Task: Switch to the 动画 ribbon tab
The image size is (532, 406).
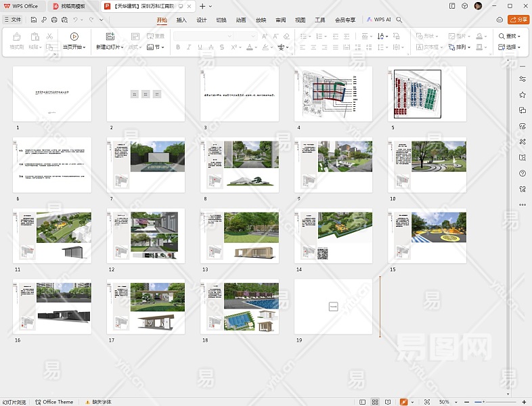Action: 241,20
